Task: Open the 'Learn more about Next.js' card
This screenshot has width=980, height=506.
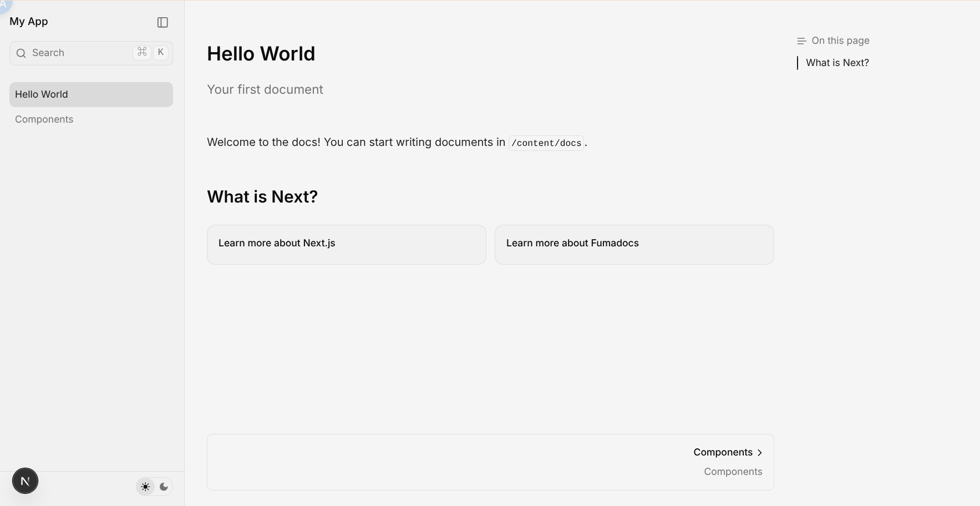Action: click(x=346, y=245)
